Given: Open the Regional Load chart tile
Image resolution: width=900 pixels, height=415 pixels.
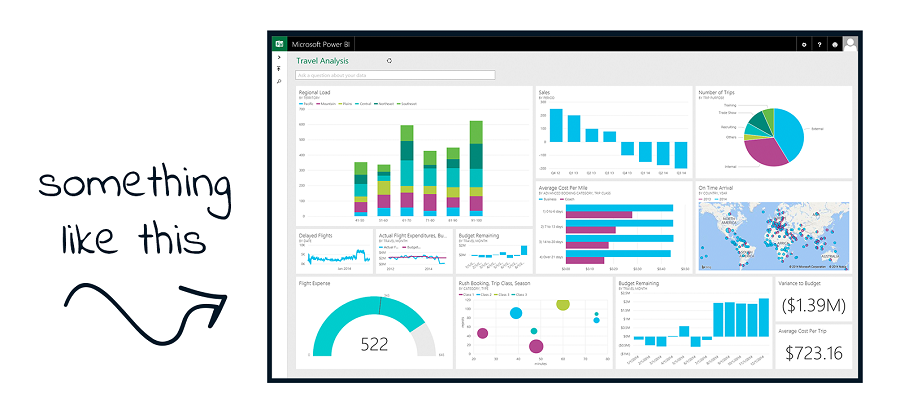Looking at the screenshot, I should coord(414,156).
